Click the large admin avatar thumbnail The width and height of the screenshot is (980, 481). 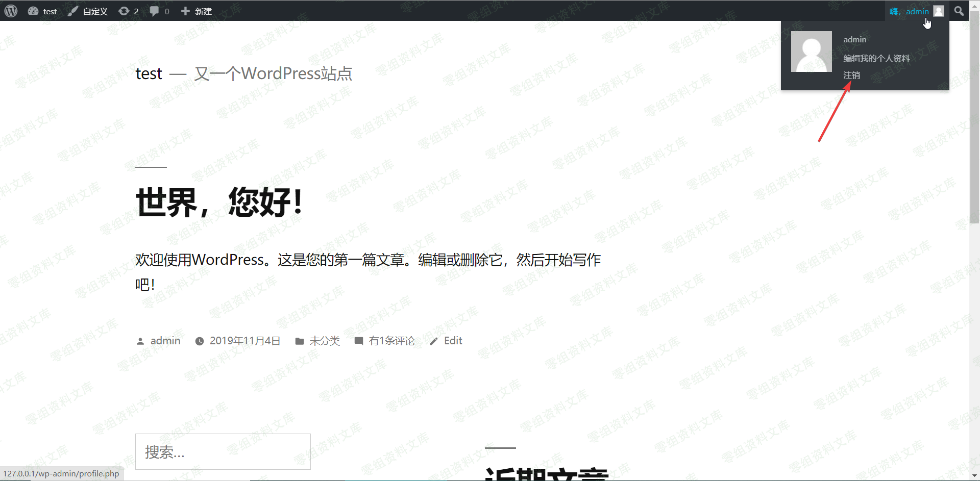tap(811, 52)
